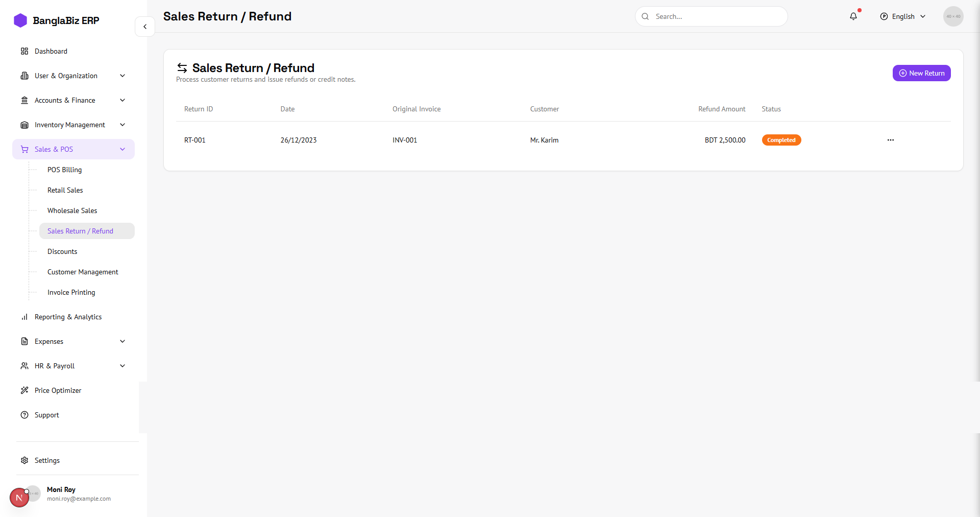Screen dimensions: 980x517
Task: Open row actions menu for RT-001
Action: point(890,140)
